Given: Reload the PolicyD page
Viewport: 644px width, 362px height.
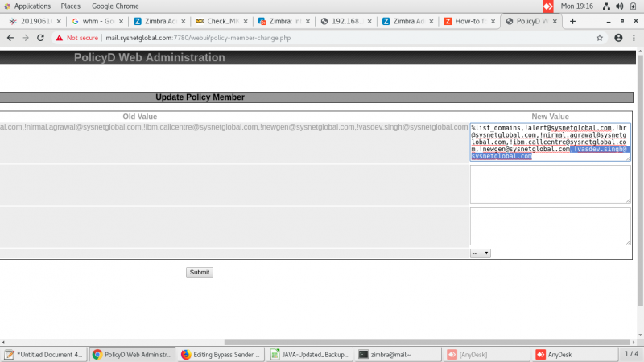Looking at the screenshot, I should [x=40, y=38].
